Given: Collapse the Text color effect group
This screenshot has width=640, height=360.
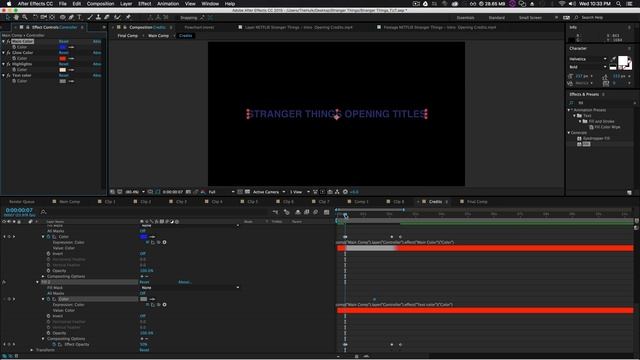Looking at the screenshot, I should coord(4,76).
